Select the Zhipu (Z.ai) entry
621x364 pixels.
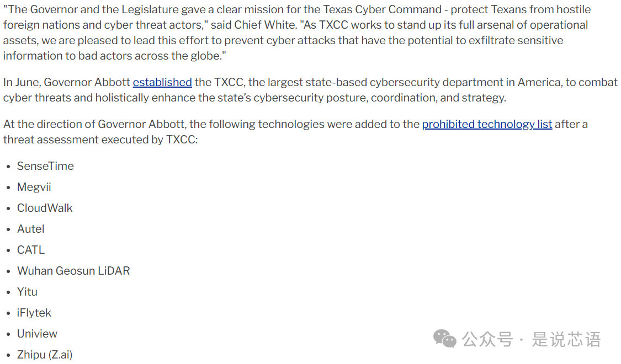45,355
